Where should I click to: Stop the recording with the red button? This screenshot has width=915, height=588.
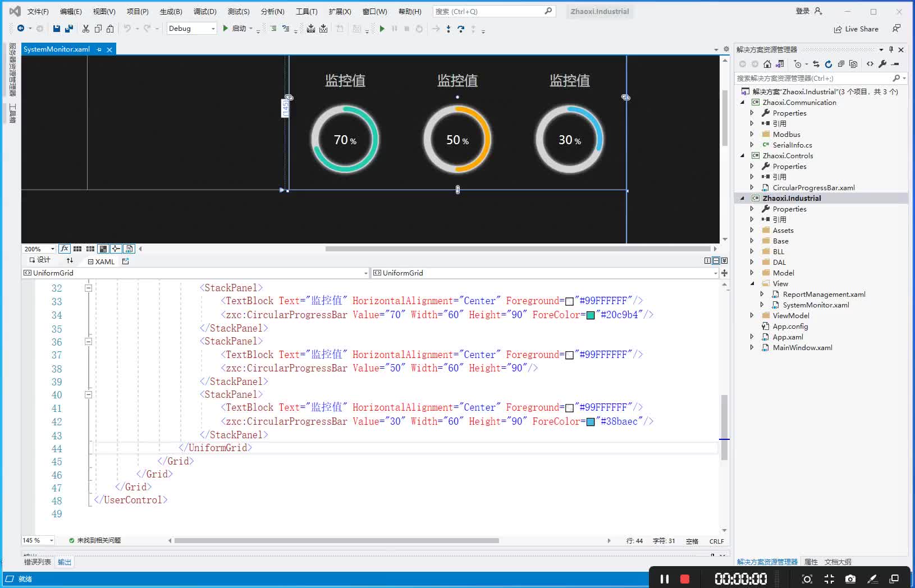pos(685,579)
